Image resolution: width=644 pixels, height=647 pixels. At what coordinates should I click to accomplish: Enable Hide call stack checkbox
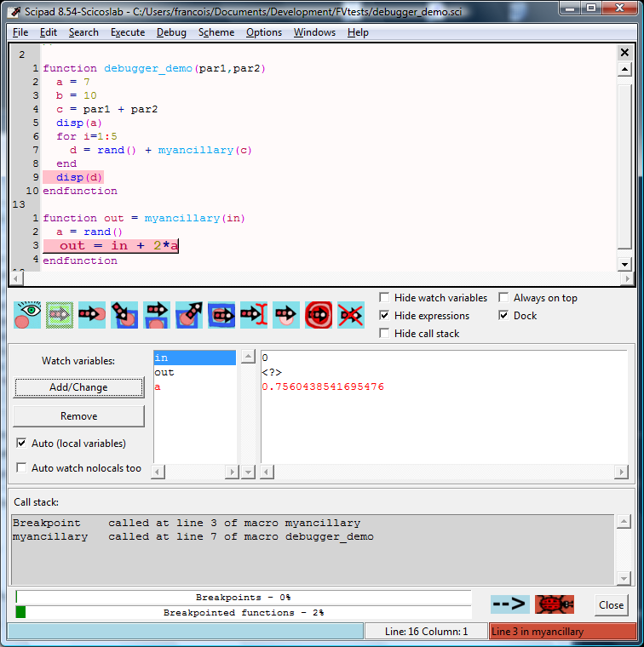point(384,333)
